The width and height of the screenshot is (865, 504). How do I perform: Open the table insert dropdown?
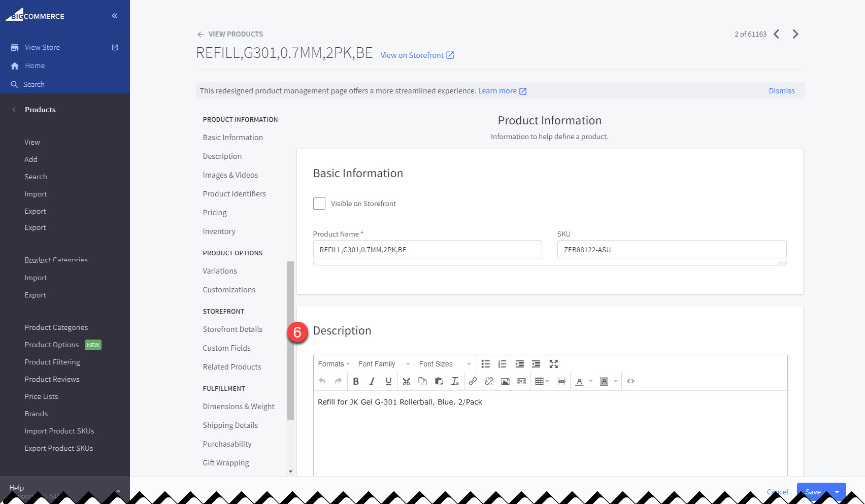(542, 381)
